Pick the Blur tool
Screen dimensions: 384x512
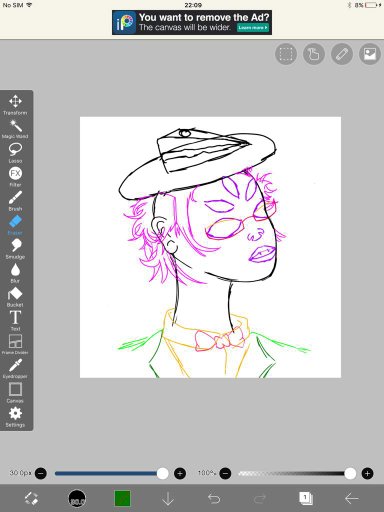tap(15, 273)
